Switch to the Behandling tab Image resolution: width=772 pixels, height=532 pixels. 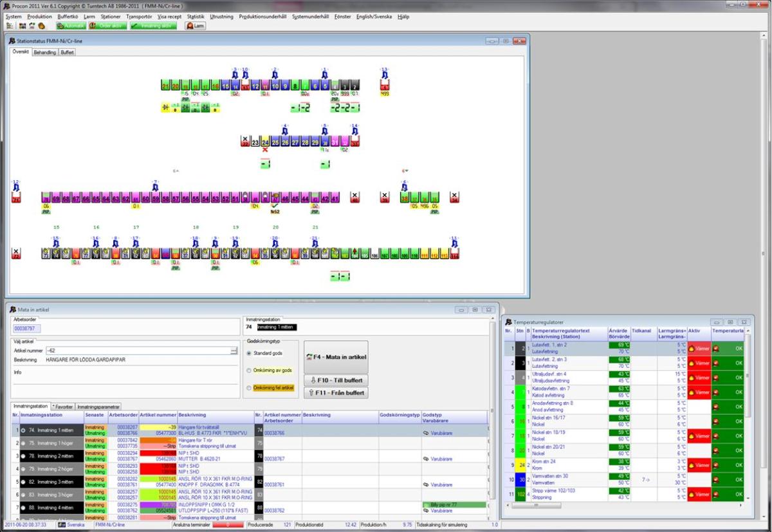[x=44, y=52]
